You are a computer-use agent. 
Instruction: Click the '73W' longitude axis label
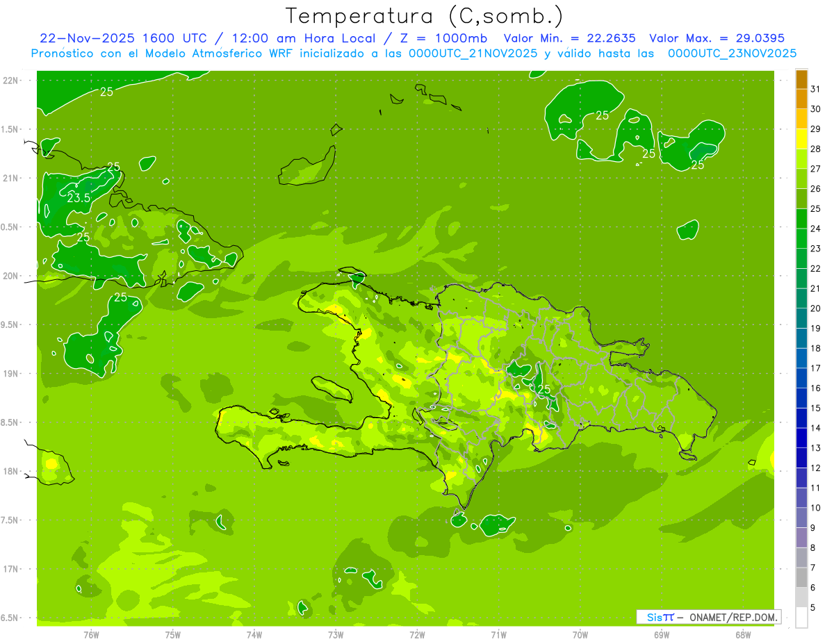[x=336, y=634]
